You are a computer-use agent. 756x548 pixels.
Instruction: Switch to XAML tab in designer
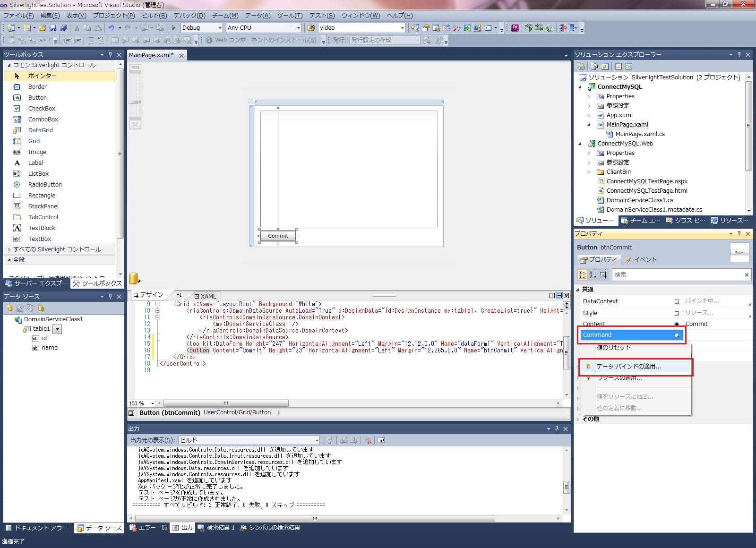click(x=205, y=296)
